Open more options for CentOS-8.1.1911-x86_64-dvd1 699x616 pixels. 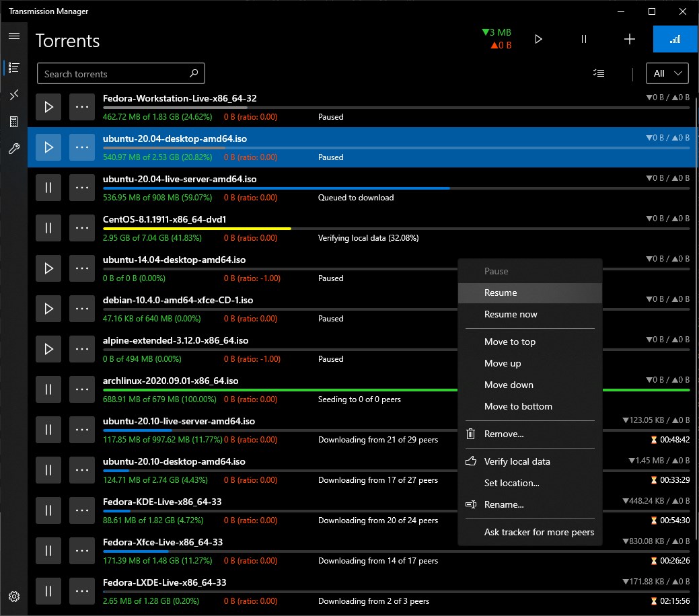(x=82, y=228)
